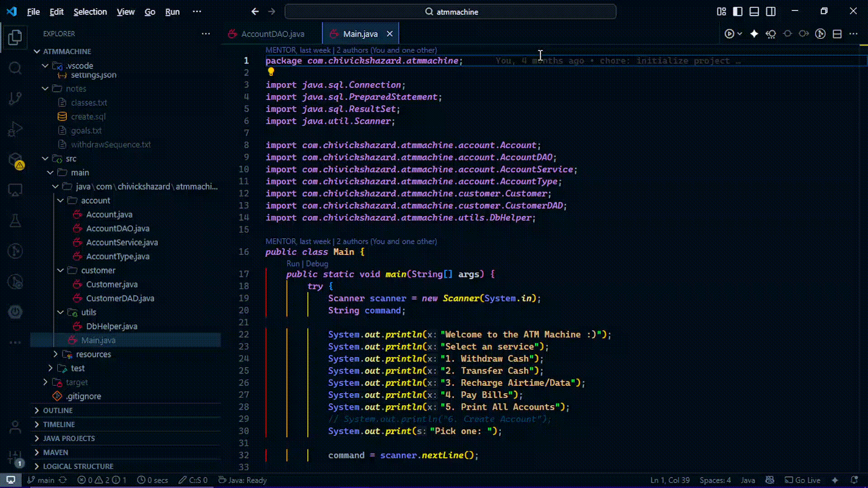Open the Go menu
868x488 pixels.
click(x=150, y=12)
